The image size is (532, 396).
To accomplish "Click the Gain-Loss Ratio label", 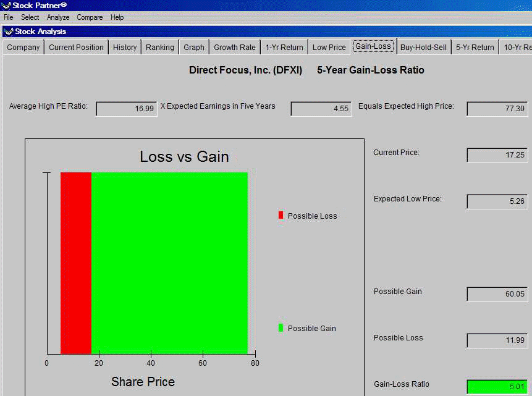I will point(402,384).
